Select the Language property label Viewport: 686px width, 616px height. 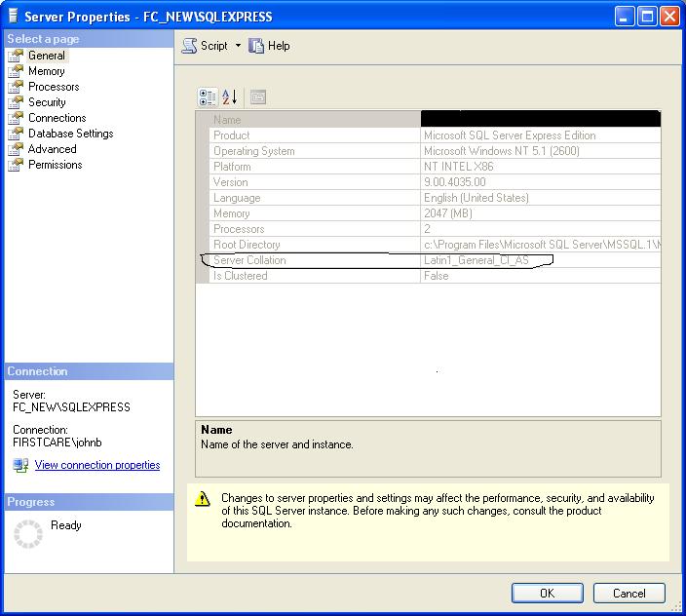[237, 198]
